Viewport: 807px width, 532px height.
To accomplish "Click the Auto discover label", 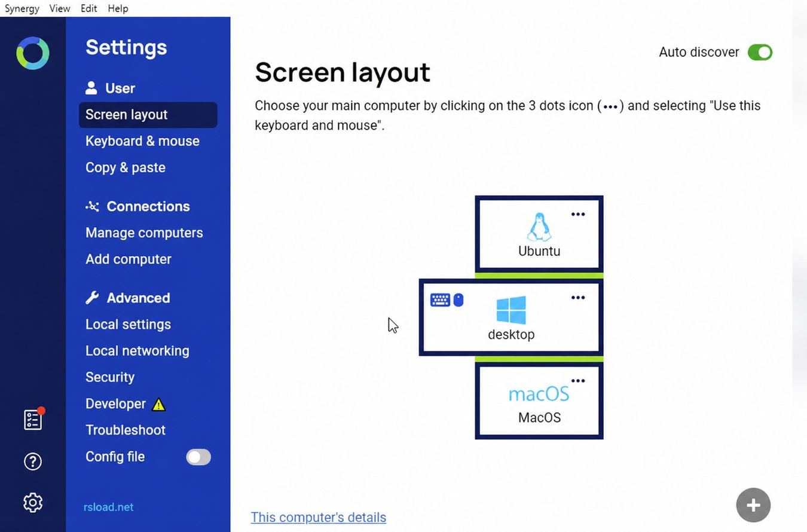I will click(699, 53).
